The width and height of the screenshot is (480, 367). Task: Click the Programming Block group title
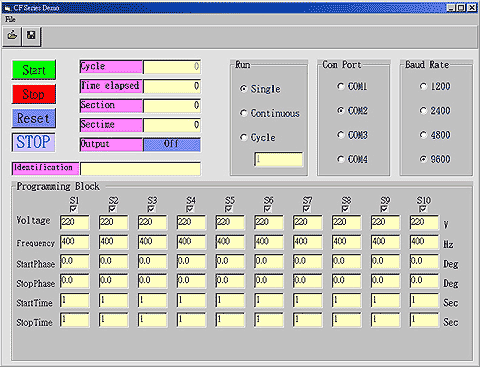coord(58,186)
